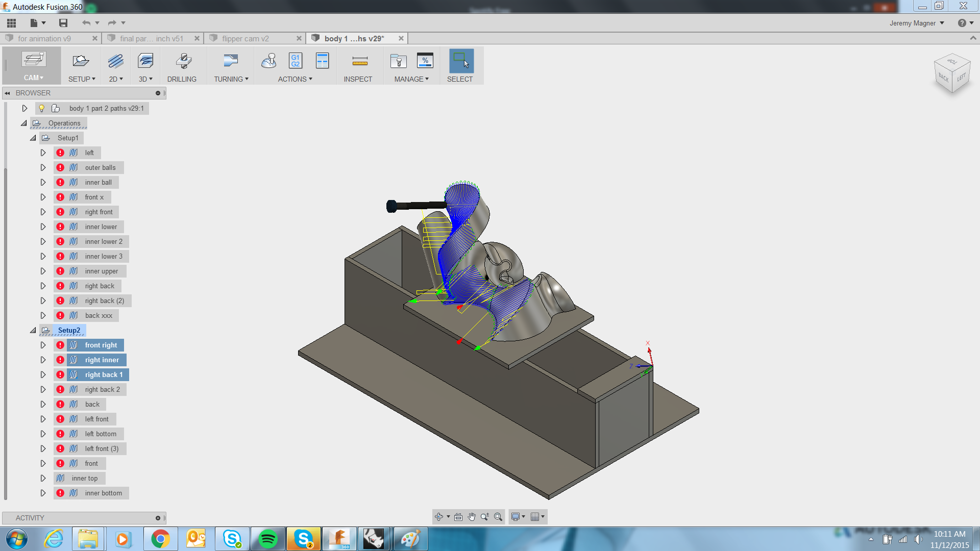Click the ViewCube LEFT face
Viewport: 980px width, 551px height.
tap(961, 78)
